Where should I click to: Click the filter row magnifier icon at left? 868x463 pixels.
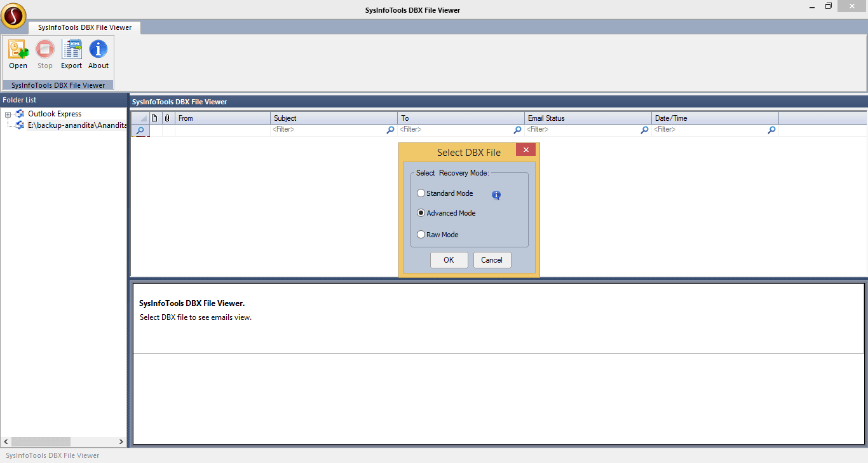(140, 130)
